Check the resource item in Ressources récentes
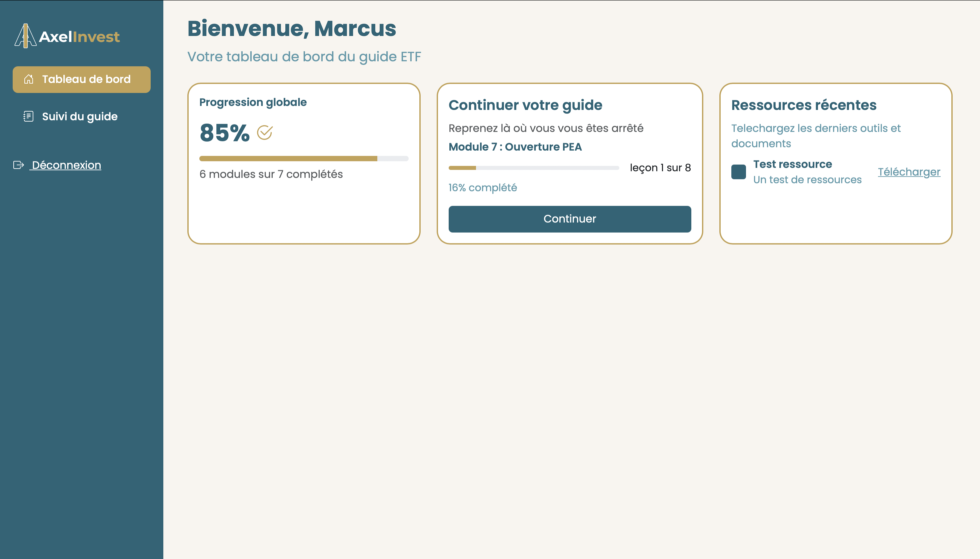This screenshot has height=559, width=980. click(x=739, y=172)
